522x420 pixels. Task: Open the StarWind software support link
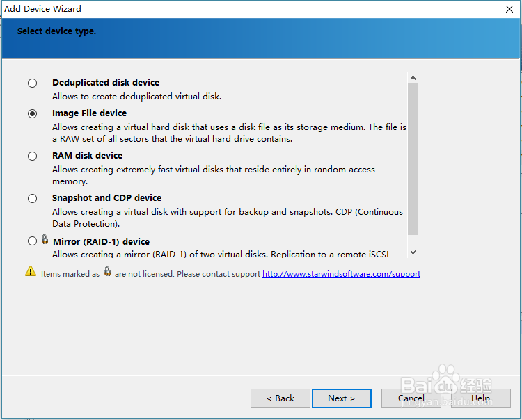tap(341, 274)
